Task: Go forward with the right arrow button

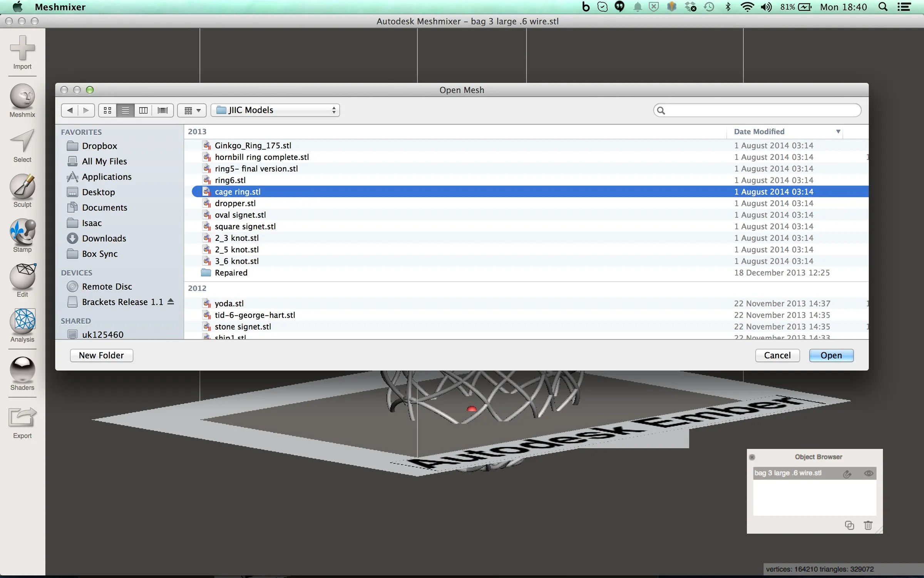Action: coord(86,110)
